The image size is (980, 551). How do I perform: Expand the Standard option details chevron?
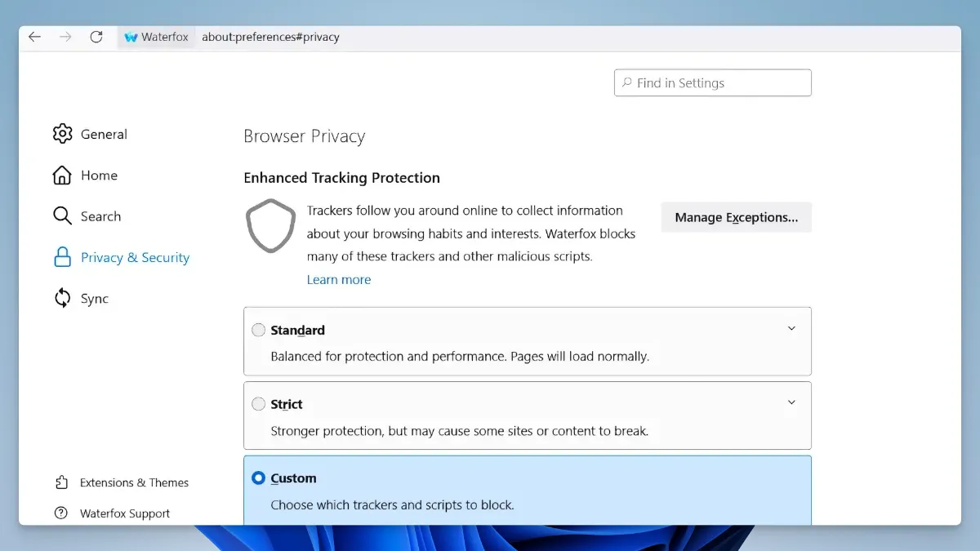791,329
